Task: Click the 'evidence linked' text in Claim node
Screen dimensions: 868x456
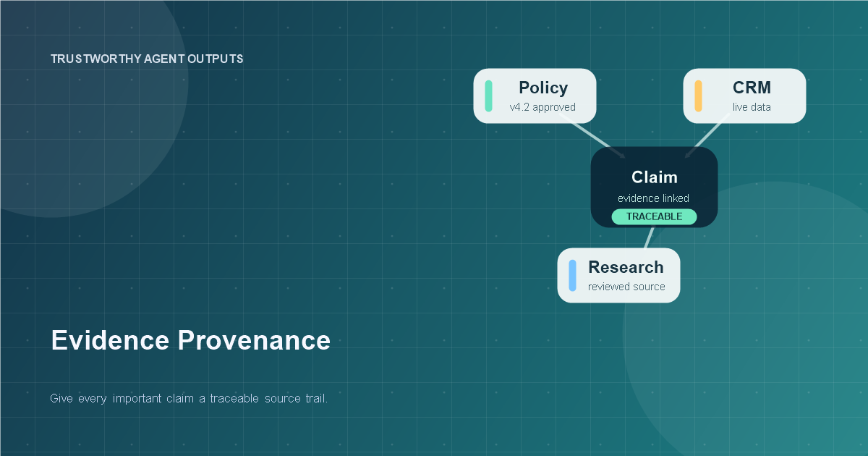Action: 653,198
